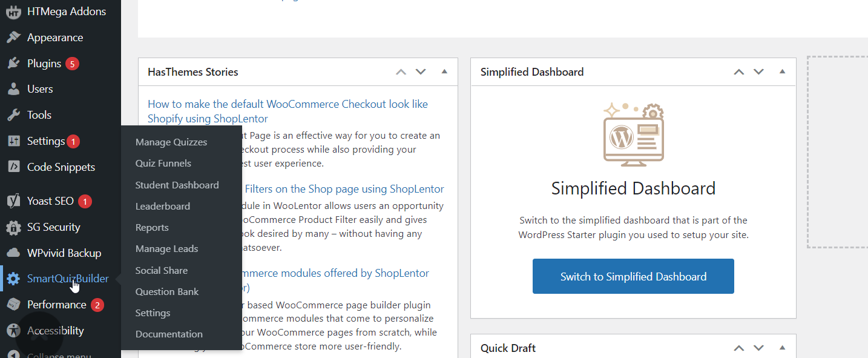Open the Code Snippets menu label
The height and width of the screenshot is (358, 868).
(61, 167)
